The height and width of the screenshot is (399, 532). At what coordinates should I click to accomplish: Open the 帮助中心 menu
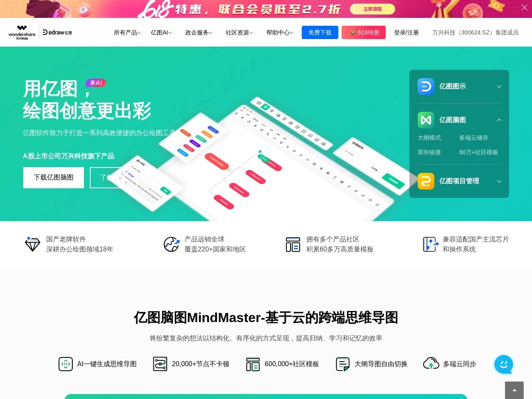279,32
